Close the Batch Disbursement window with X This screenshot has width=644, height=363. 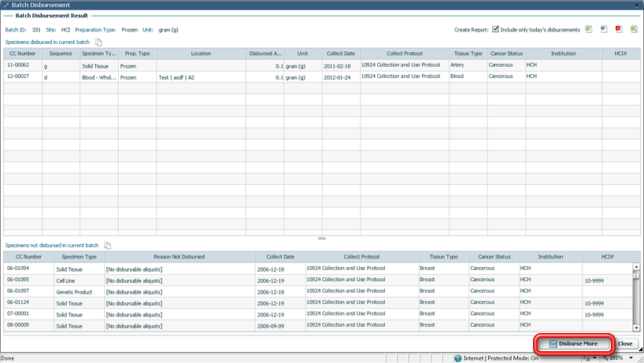pos(637,5)
